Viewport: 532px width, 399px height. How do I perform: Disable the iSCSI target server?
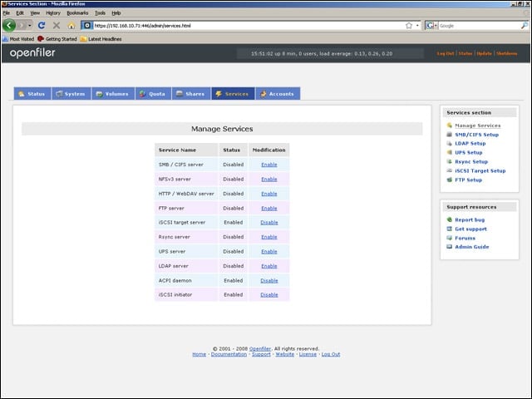(269, 223)
